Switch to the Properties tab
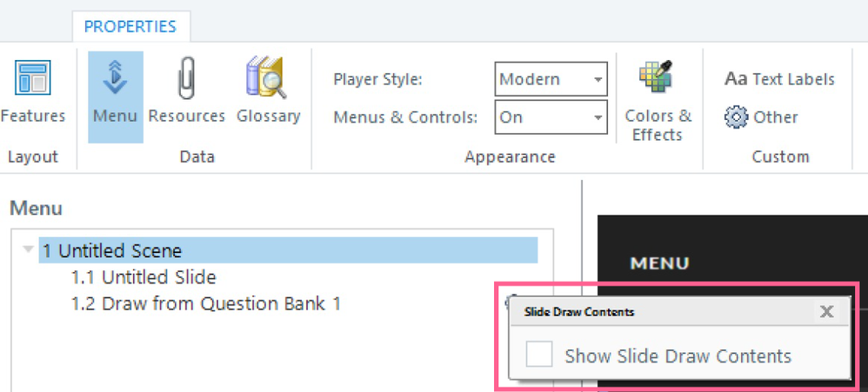This screenshot has height=392, width=868. [130, 27]
